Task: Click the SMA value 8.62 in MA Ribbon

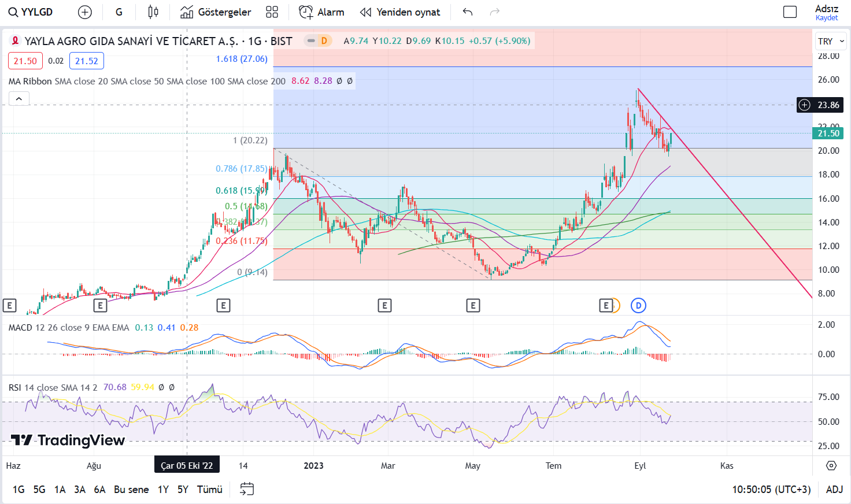Action: pos(300,81)
